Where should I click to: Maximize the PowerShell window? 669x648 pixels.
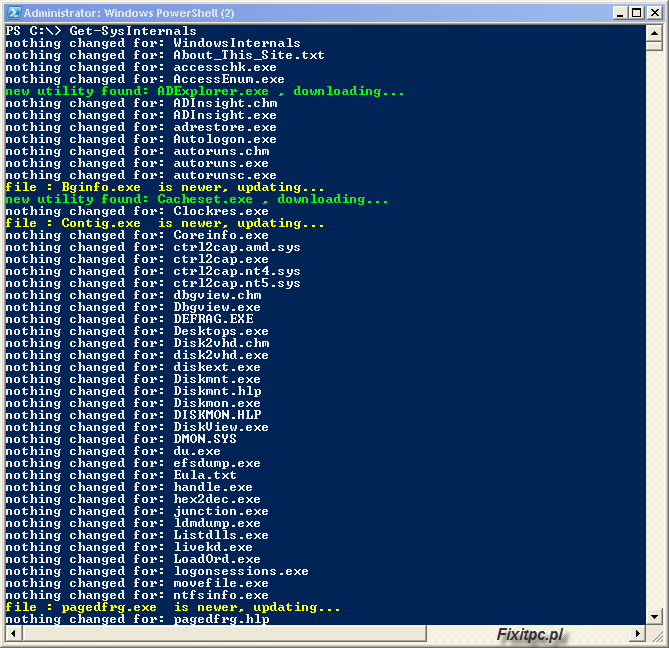click(637, 13)
